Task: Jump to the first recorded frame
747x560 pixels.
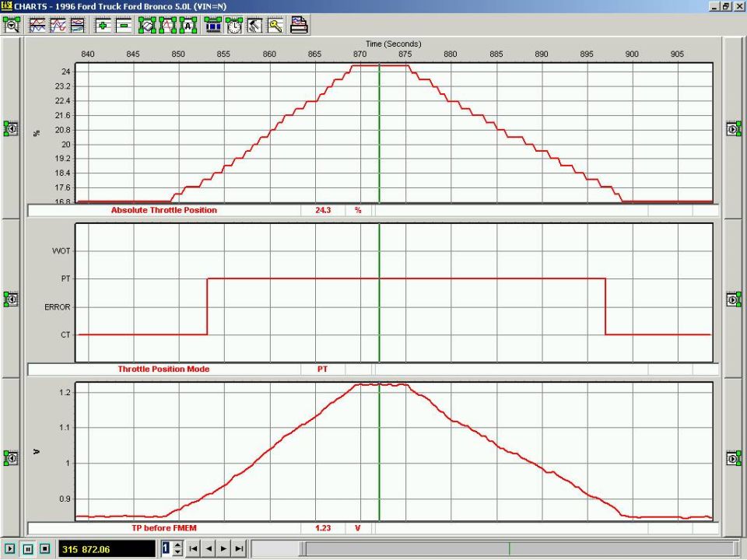Action: click(193, 548)
